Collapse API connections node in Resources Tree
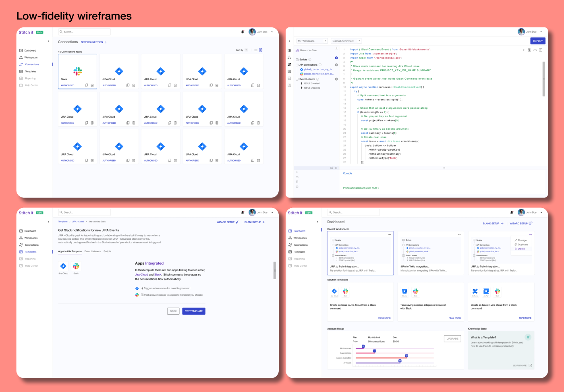This screenshot has width=564, height=392. (x=297, y=65)
